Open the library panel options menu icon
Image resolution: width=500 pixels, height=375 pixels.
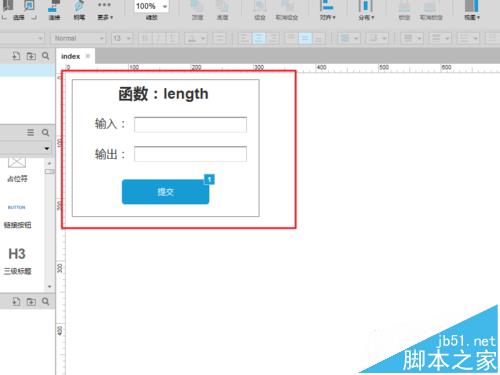pos(30,133)
